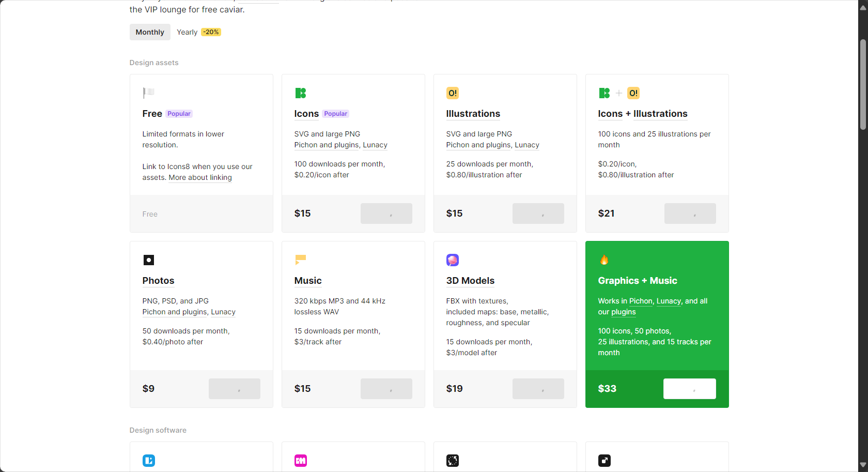Image resolution: width=868 pixels, height=472 pixels.
Task: Open the More about linking link
Action: click(200, 177)
